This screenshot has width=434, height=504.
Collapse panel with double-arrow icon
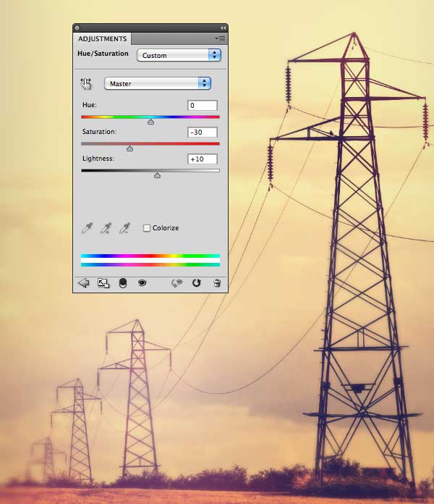(x=223, y=28)
